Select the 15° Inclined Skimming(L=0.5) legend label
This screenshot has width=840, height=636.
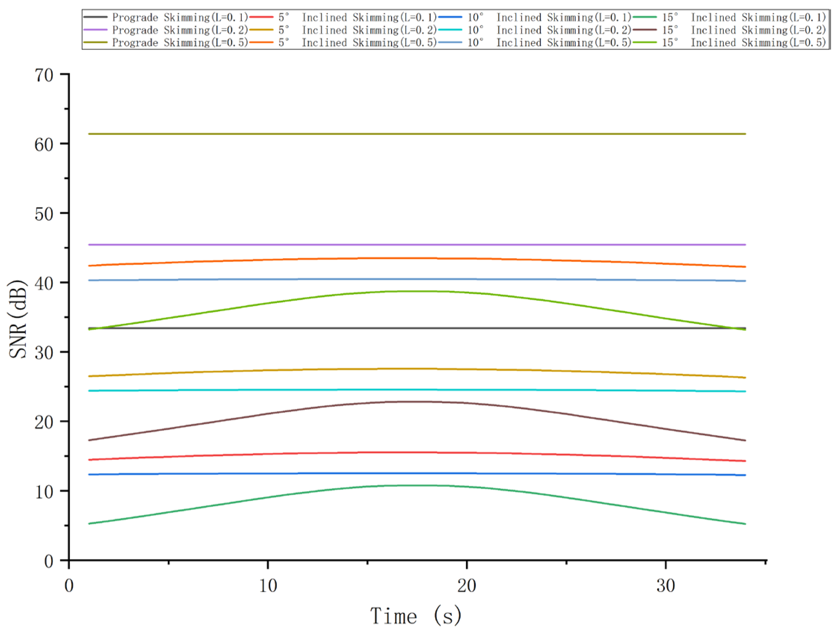[x=744, y=43]
